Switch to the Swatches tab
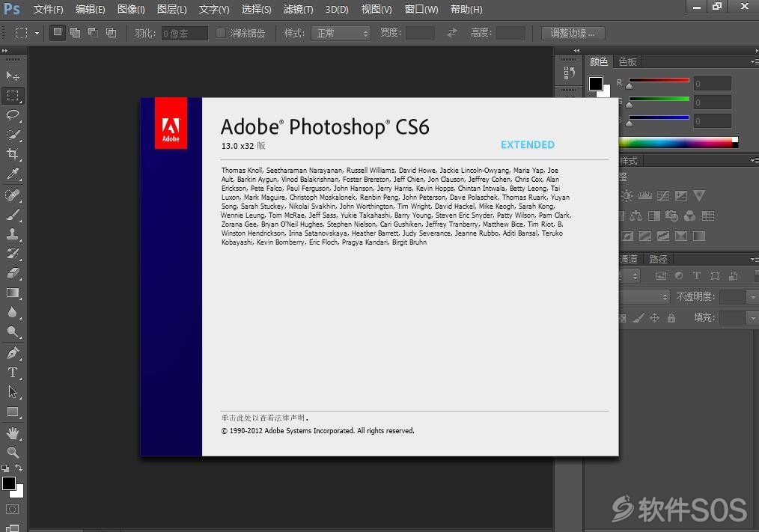Viewport: 759px width, 532px height. [628, 61]
